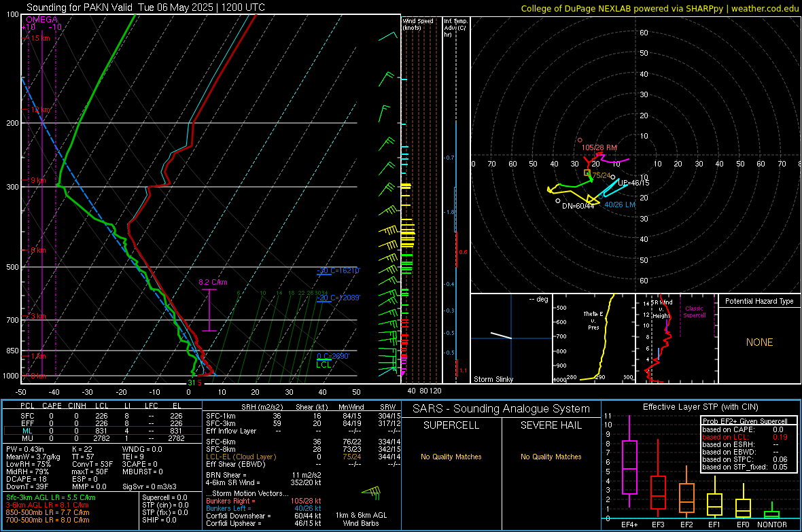Click the Wind Speed (knots) column header

click(x=418, y=24)
